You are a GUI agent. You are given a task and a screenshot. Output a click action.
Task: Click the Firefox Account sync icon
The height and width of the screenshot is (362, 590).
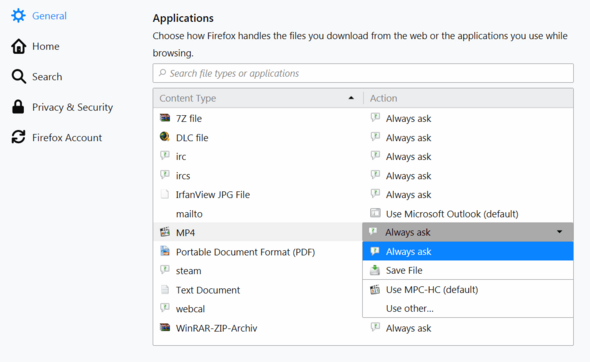(x=18, y=137)
